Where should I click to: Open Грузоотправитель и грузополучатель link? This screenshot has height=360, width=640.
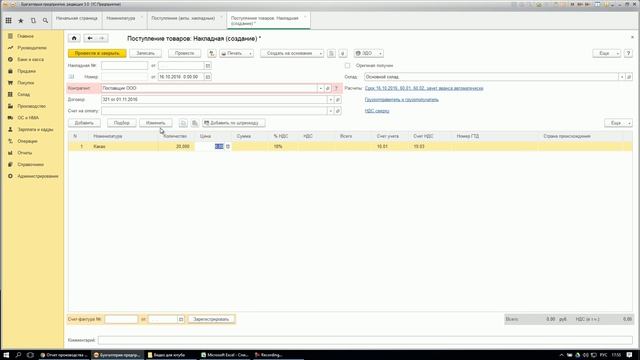click(x=402, y=100)
